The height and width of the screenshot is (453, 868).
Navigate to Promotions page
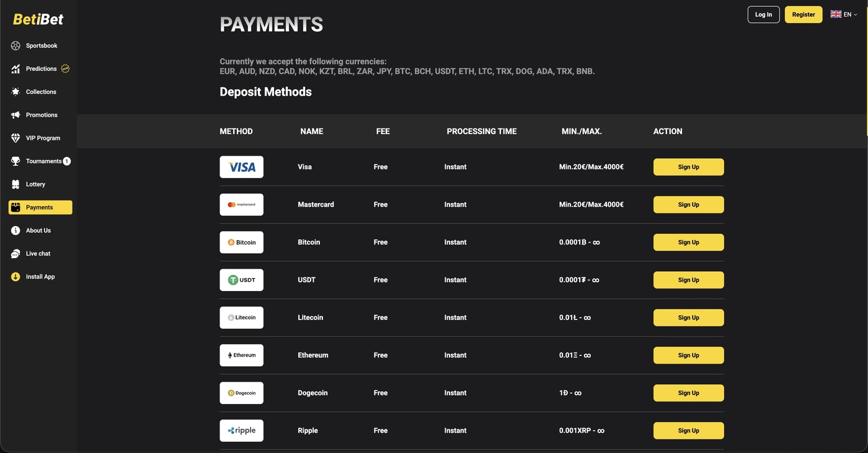(x=40, y=115)
